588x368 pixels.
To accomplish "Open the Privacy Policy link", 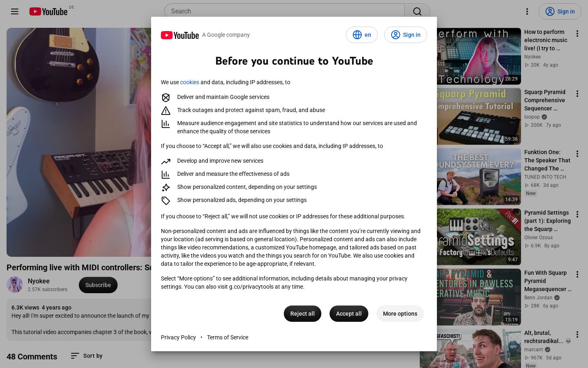I will [x=178, y=337].
